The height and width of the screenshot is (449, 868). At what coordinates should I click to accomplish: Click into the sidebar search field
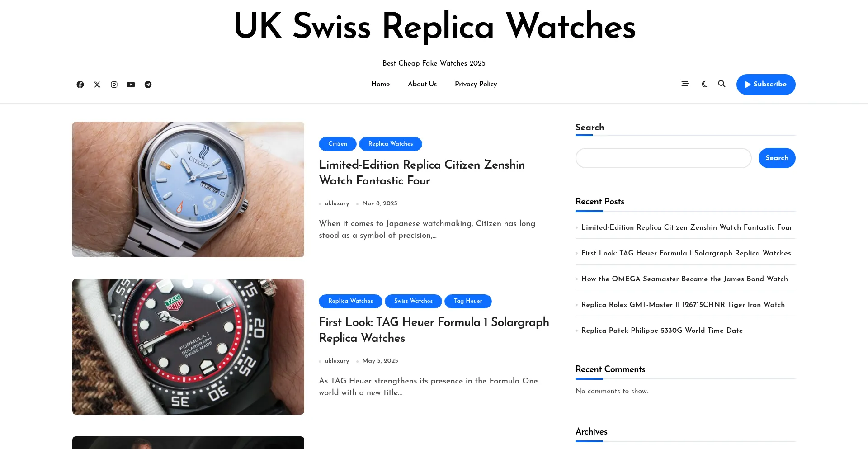tap(663, 158)
